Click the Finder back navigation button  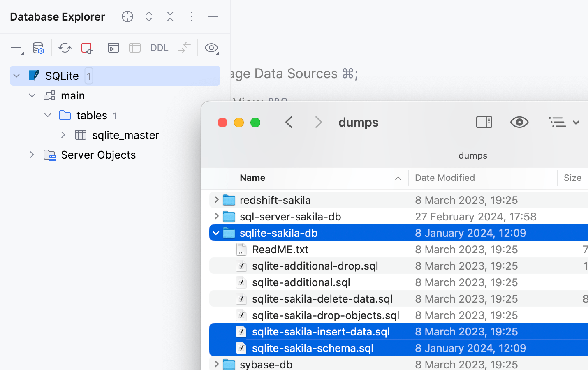[x=289, y=122]
